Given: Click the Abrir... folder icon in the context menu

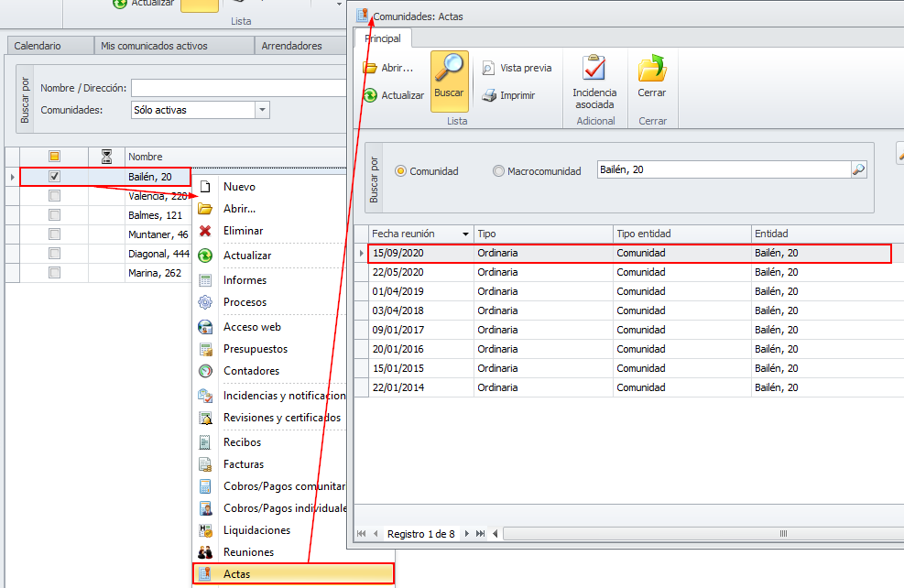Looking at the screenshot, I should (205, 209).
